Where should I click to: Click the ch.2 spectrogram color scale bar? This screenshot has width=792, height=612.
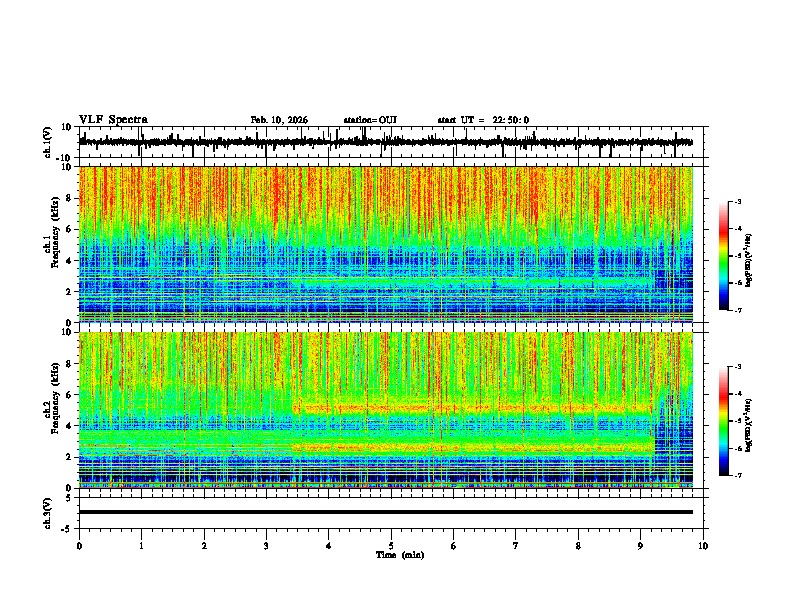point(724,421)
